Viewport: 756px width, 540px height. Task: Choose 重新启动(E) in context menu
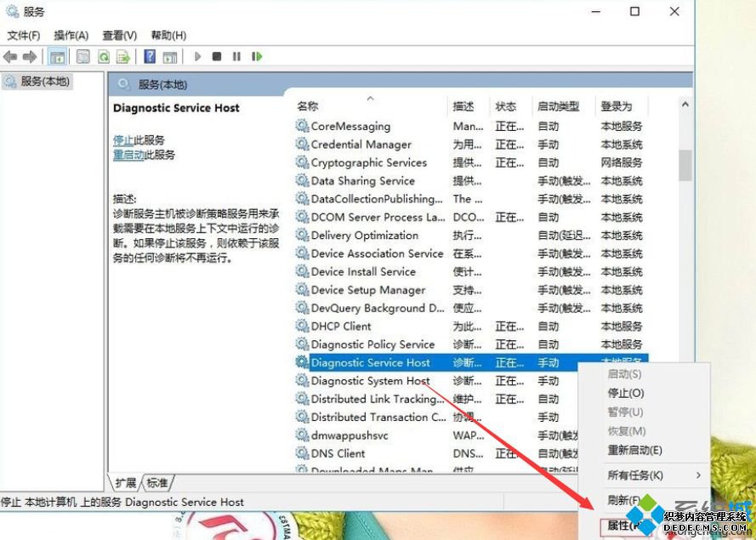click(635, 451)
